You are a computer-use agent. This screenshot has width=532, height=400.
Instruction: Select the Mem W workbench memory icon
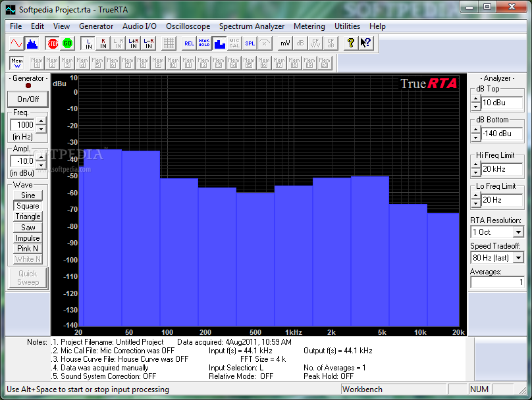point(16,63)
